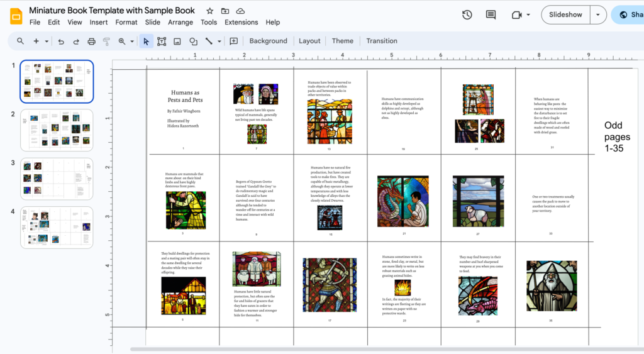The height and width of the screenshot is (354, 644).
Task: Expand line type dropdown arrow
Action: tap(219, 41)
